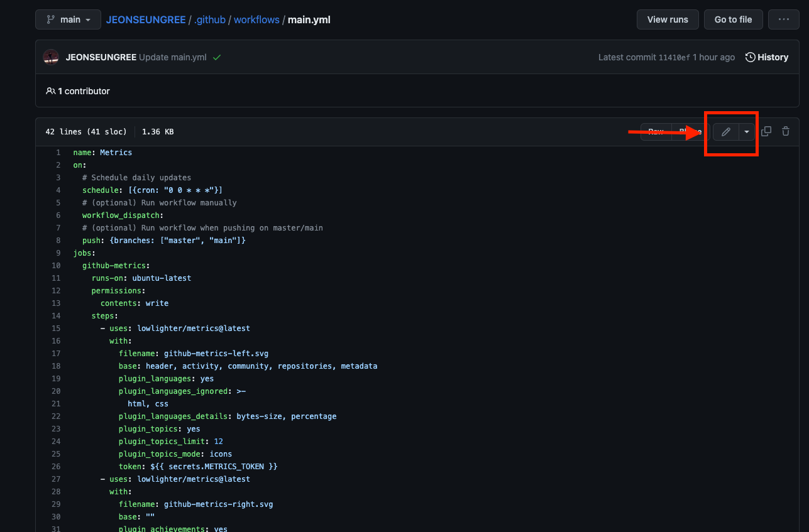
Task: Click 'plugin_topics_mode: icons' line
Action: click(x=175, y=454)
